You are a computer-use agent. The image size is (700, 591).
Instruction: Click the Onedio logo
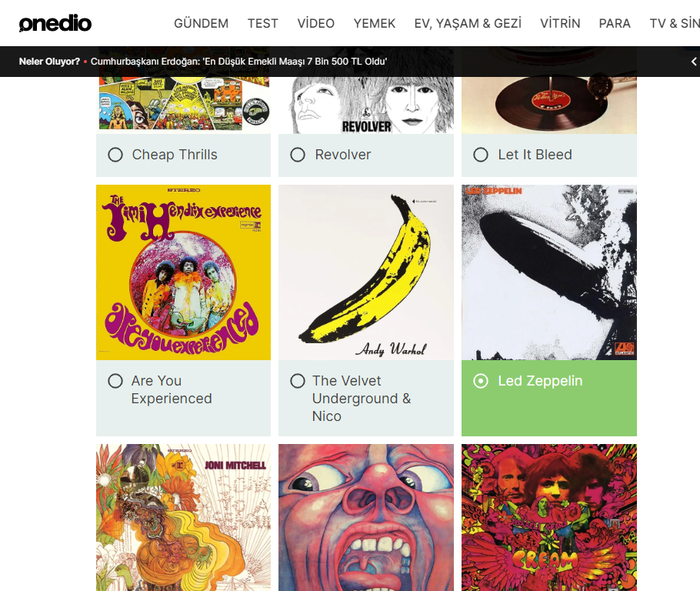(55, 23)
